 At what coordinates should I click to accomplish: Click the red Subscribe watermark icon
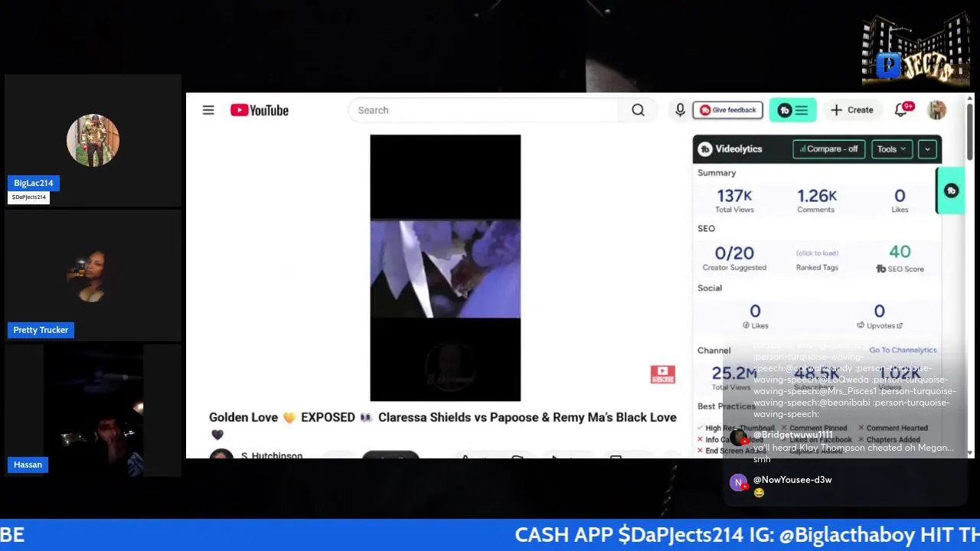click(x=662, y=374)
